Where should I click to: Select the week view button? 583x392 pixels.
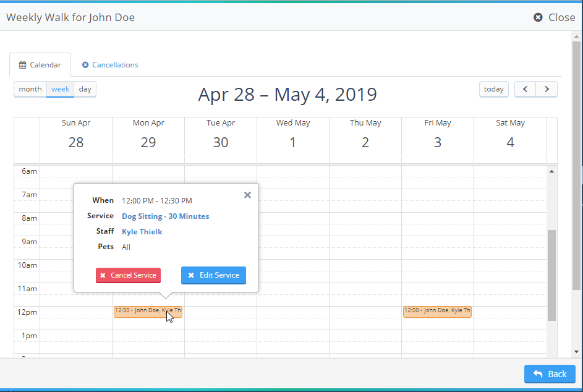tap(60, 89)
